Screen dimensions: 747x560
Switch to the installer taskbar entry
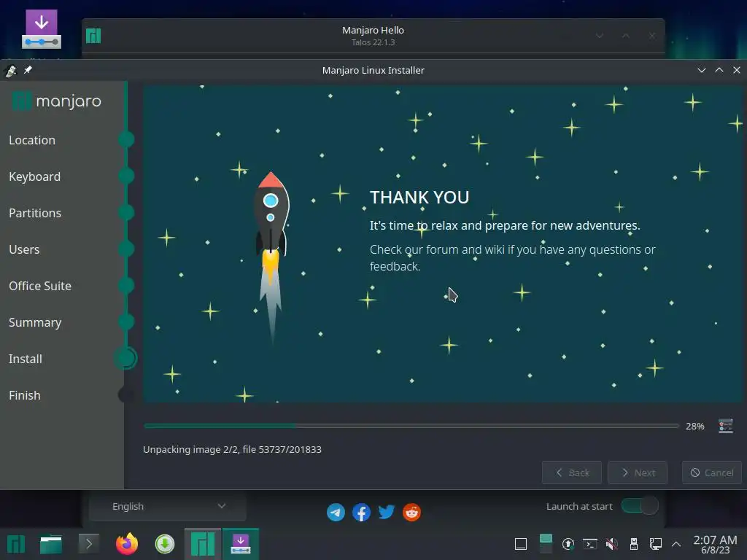pos(241,544)
